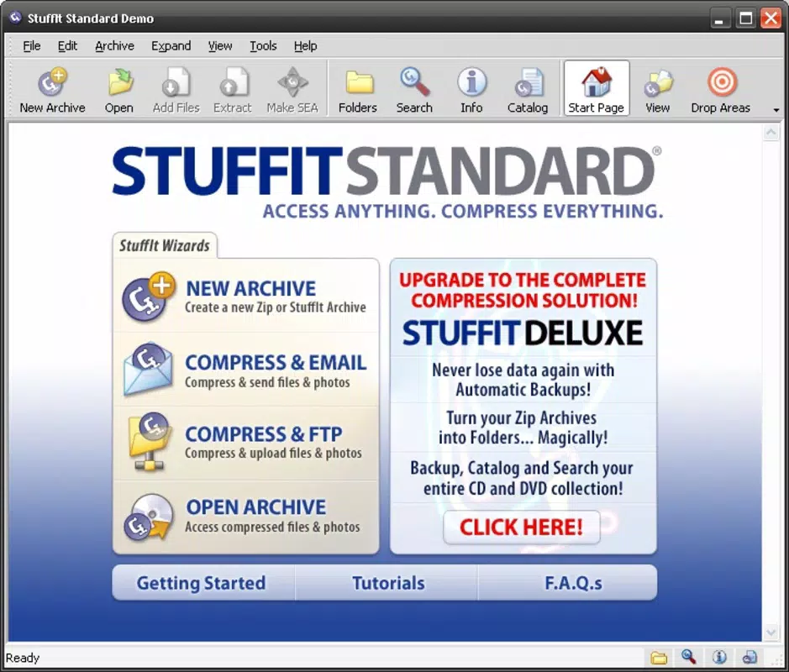Click the scrollbar up arrow

(771, 133)
